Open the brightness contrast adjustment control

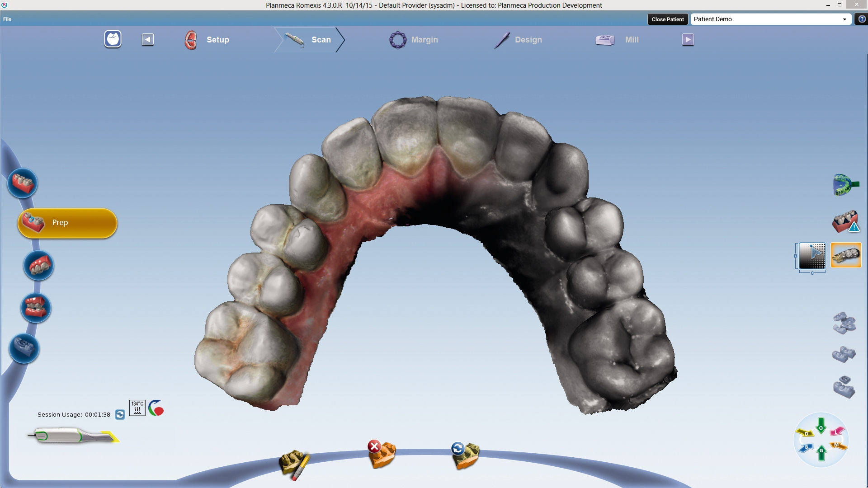[x=812, y=256]
